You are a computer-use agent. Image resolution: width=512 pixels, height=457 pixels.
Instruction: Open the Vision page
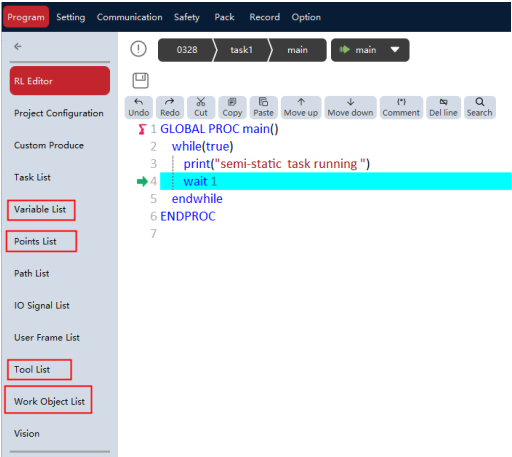click(x=27, y=434)
